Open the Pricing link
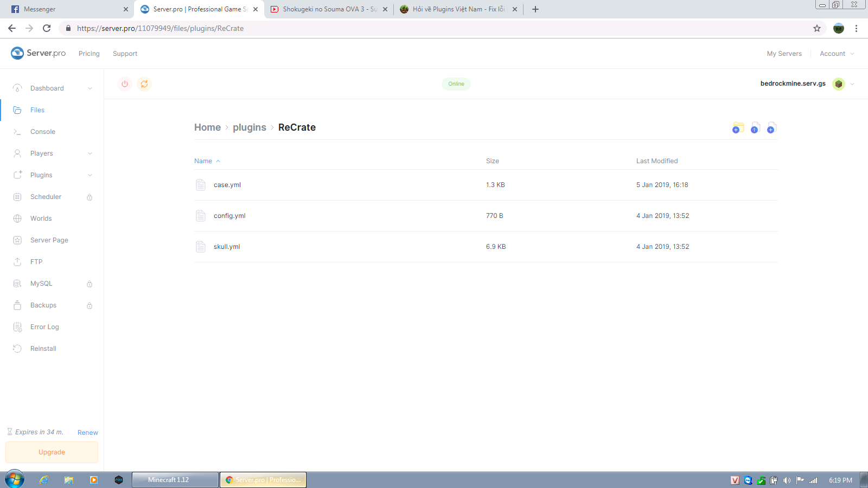Screen dimensions: 868x488 click(89, 54)
